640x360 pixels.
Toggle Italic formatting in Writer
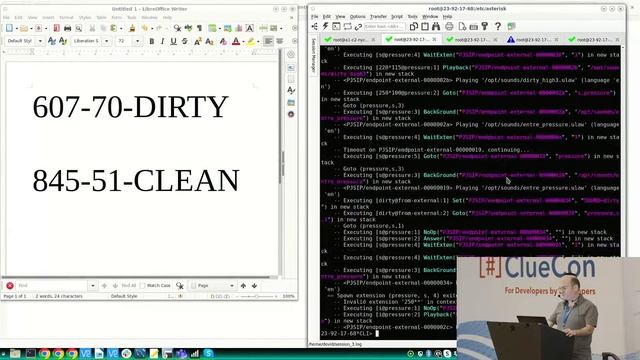coord(162,41)
